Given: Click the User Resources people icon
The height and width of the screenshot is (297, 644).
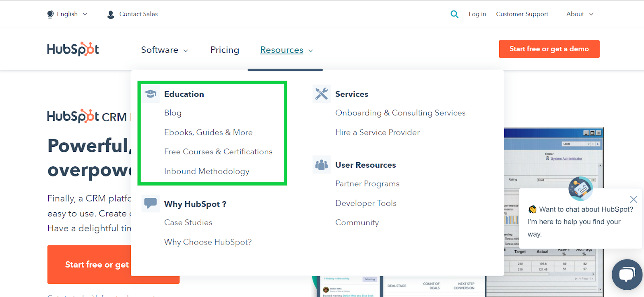Looking at the screenshot, I should (x=322, y=164).
